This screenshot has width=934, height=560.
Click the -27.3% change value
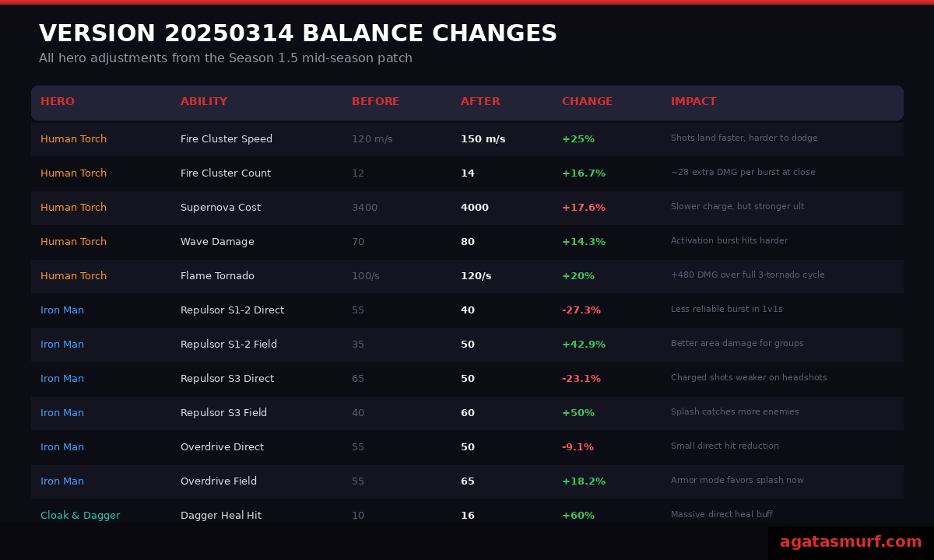[581, 310]
